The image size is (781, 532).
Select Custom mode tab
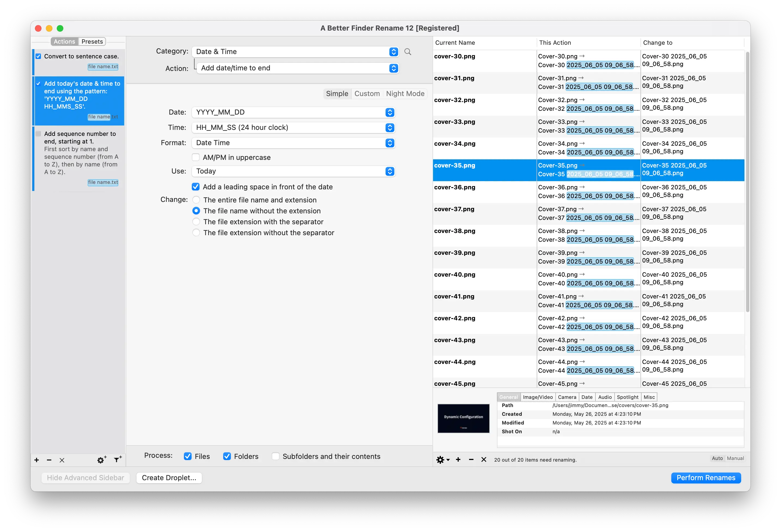pyautogui.click(x=367, y=94)
